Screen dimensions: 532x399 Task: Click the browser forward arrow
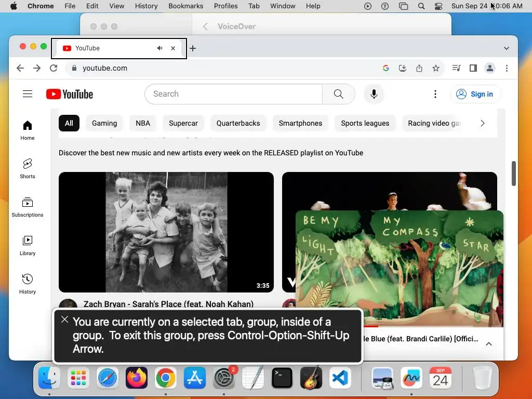pyautogui.click(x=37, y=68)
